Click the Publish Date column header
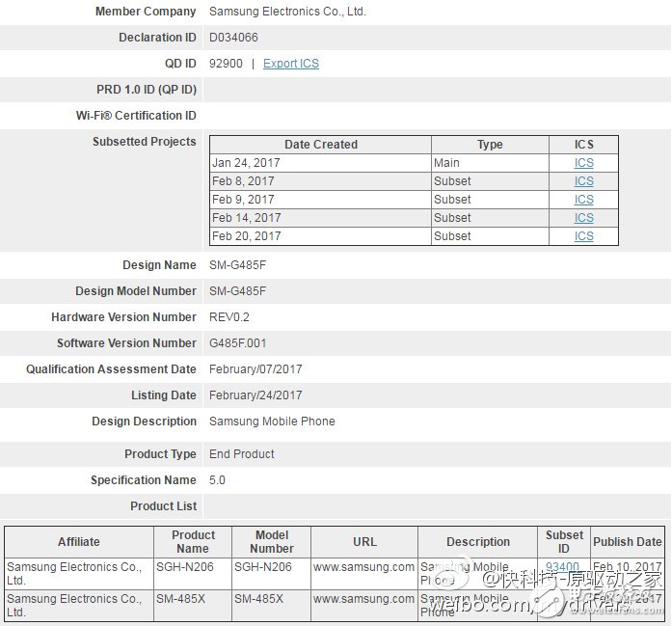This screenshot has height=626, width=672. click(x=627, y=542)
